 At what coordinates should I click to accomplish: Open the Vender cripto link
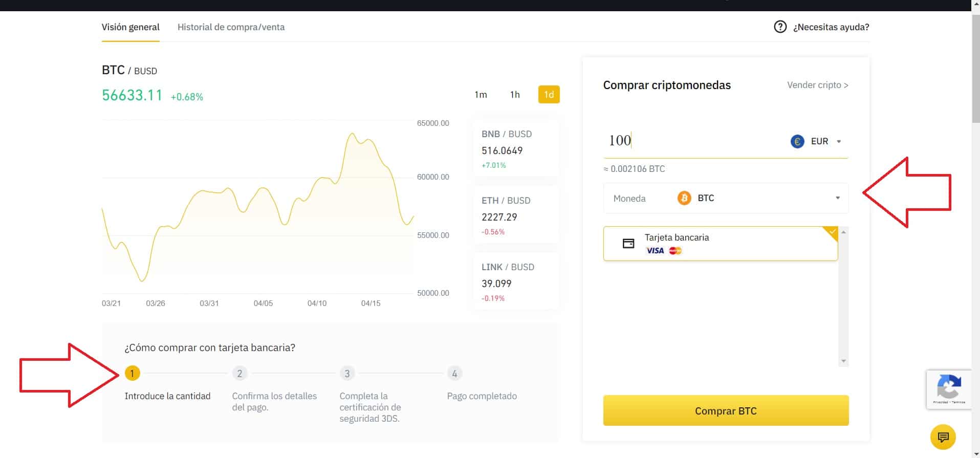click(x=818, y=85)
